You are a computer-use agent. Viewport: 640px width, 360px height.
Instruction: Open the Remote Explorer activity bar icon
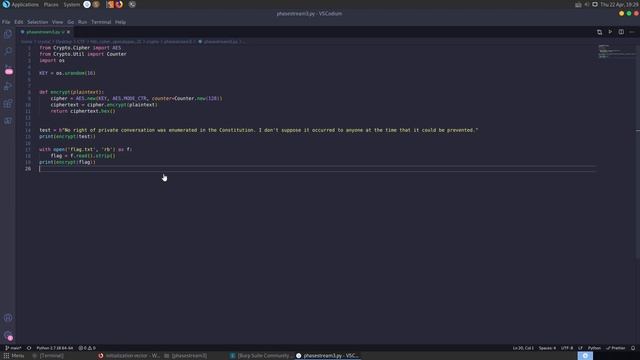(8, 121)
